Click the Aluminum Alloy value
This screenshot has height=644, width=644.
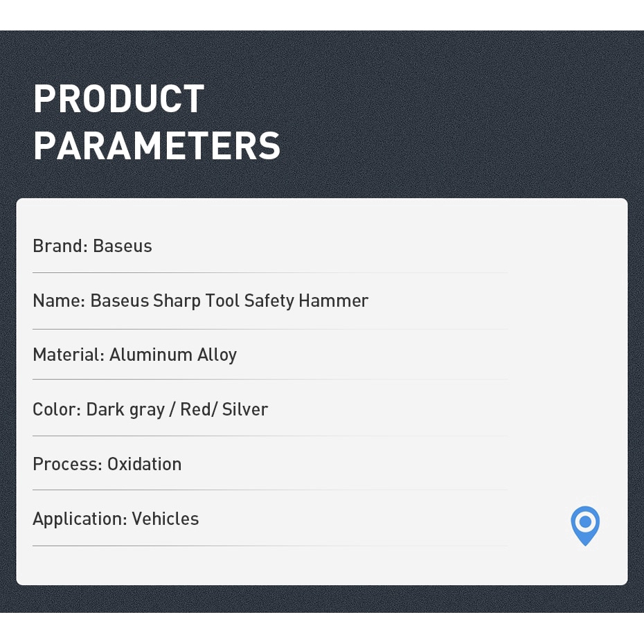[x=173, y=355]
